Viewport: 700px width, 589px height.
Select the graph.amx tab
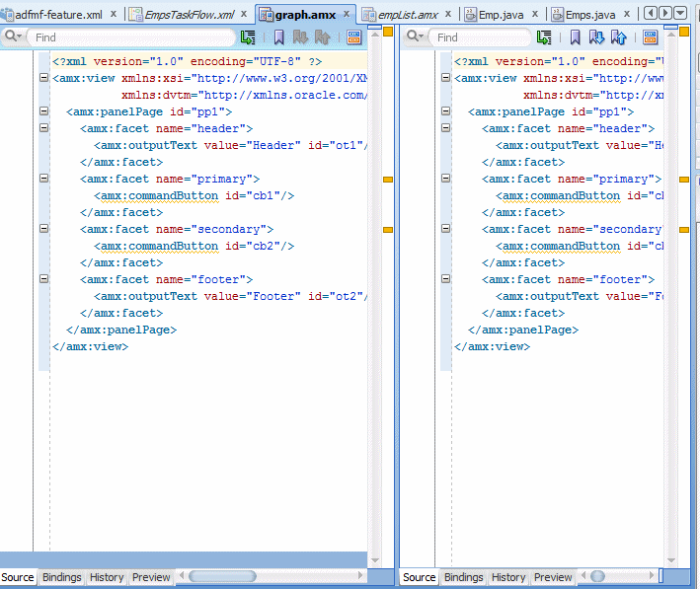coord(305,15)
